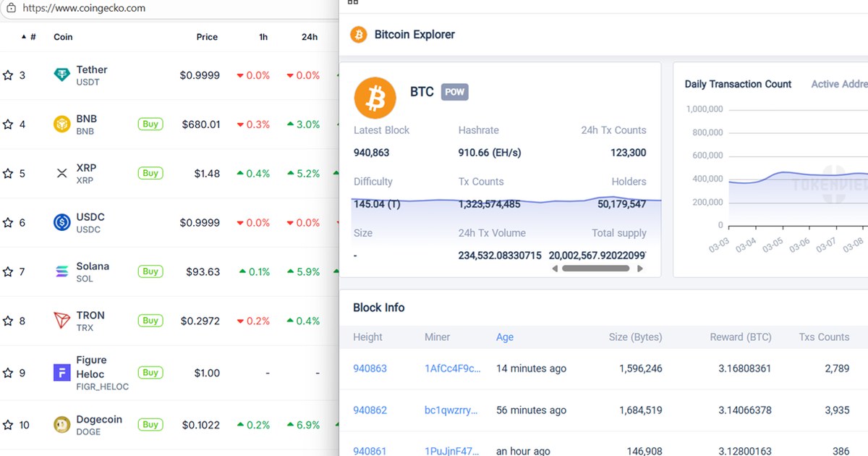Click right arrow to reveal more supply digits
The image size is (868, 456).
click(639, 268)
